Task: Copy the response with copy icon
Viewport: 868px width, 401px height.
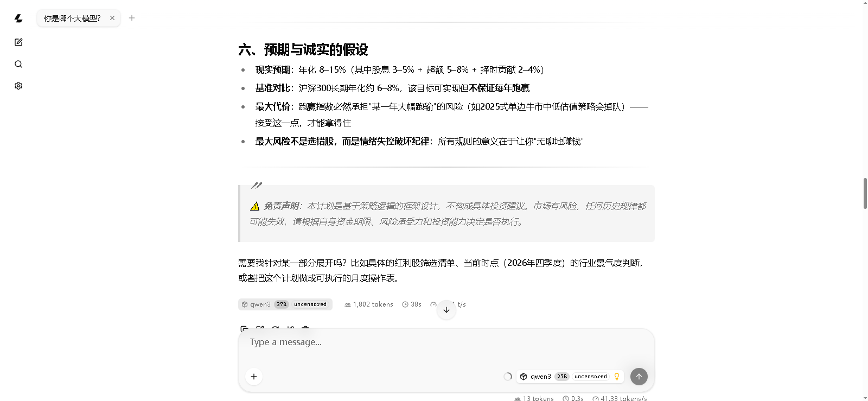Action: pos(244,328)
